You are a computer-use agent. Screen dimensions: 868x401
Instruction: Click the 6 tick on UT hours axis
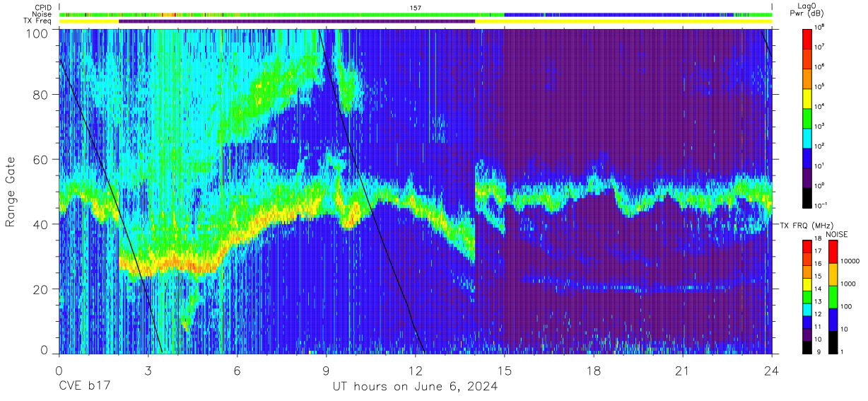point(237,371)
